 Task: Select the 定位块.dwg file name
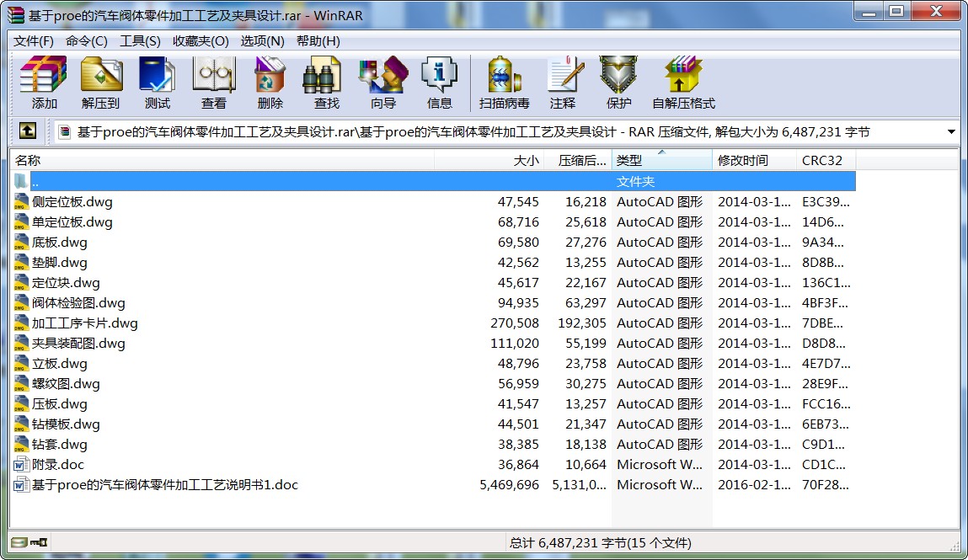[66, 283]
